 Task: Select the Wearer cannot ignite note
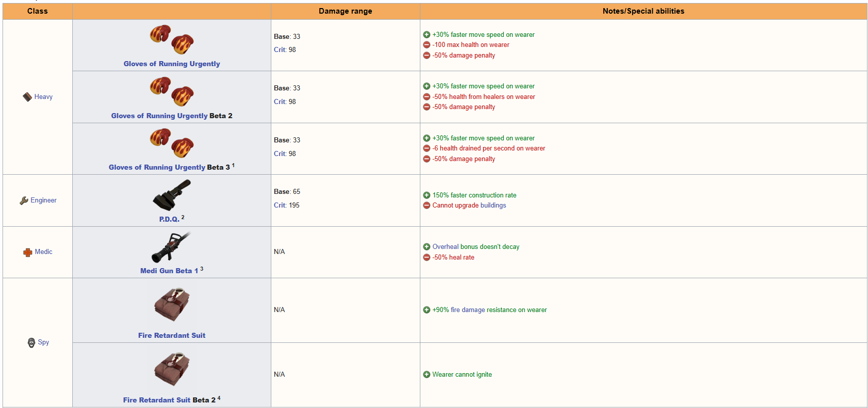[462, 375]
